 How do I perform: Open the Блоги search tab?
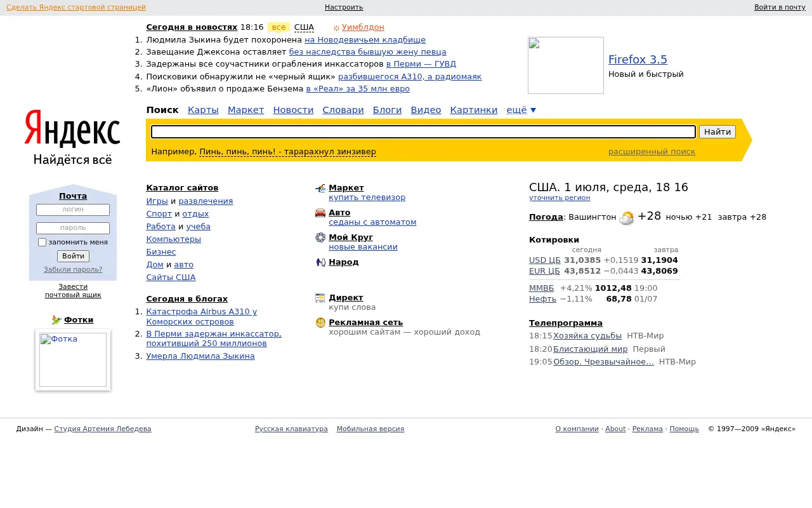387,110
